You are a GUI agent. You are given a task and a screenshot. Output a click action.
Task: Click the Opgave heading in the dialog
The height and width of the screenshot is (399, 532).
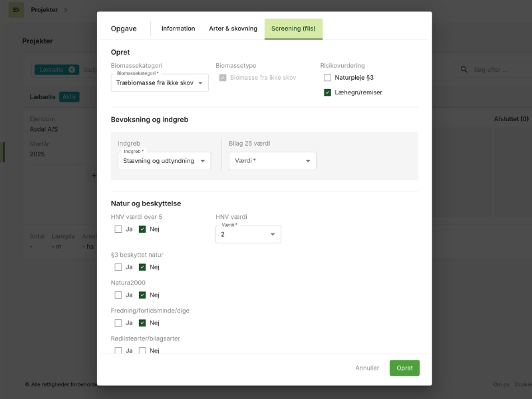click(124, 29)
